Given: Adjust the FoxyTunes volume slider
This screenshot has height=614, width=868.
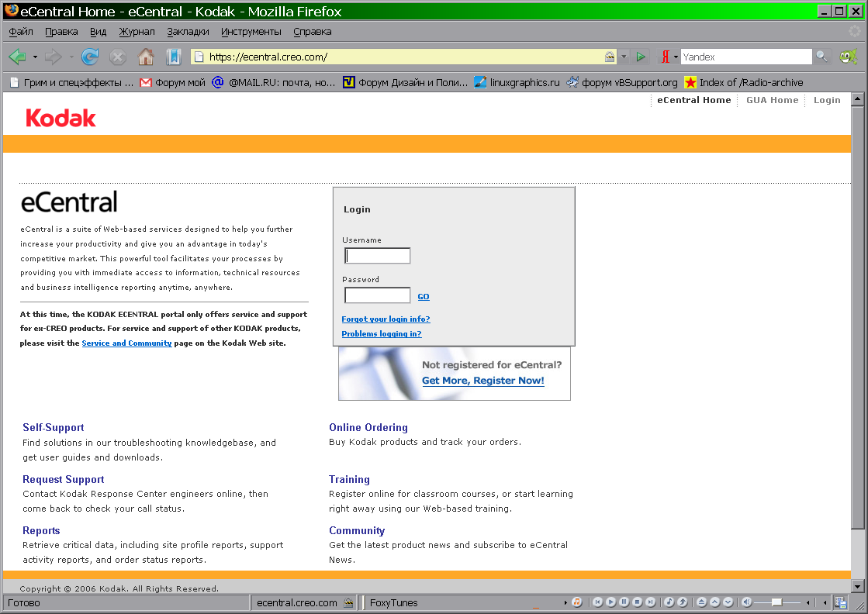Looking at the screenshot, I should coord(777,602).
